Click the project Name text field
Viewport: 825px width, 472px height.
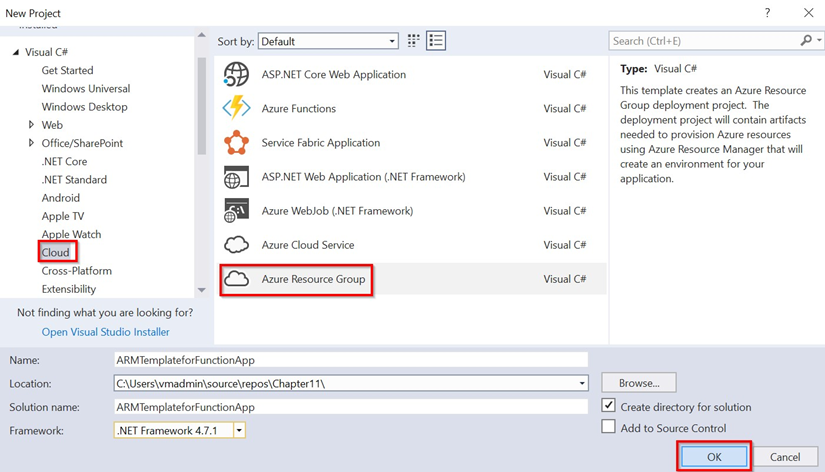[x=350, y=360]
